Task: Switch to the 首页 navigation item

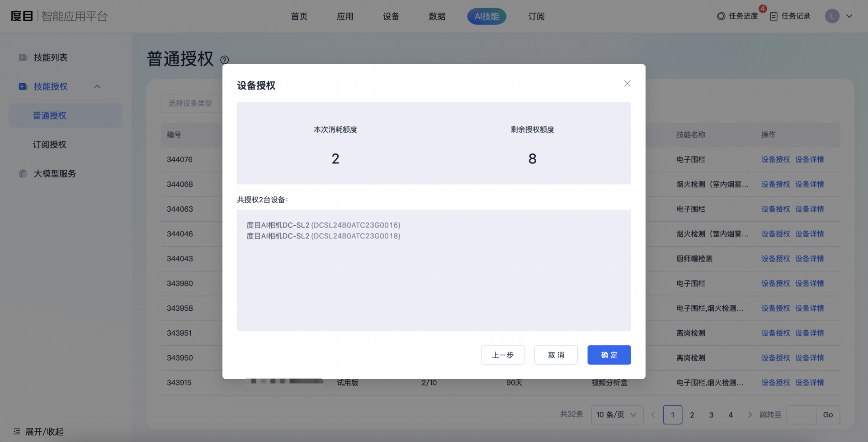Action: (x=299, y=16)
